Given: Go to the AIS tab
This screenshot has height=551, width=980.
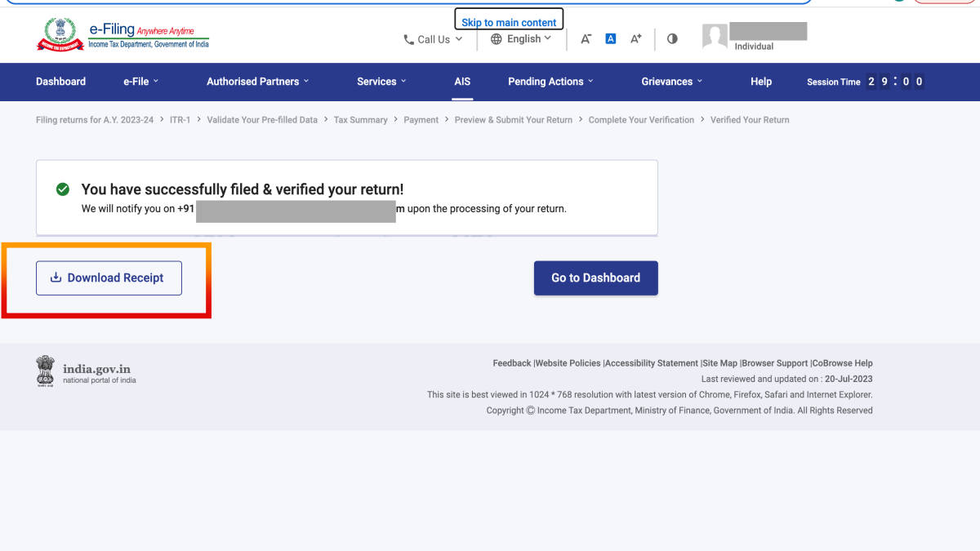Looking at the screenshot, I should [462, 82].
